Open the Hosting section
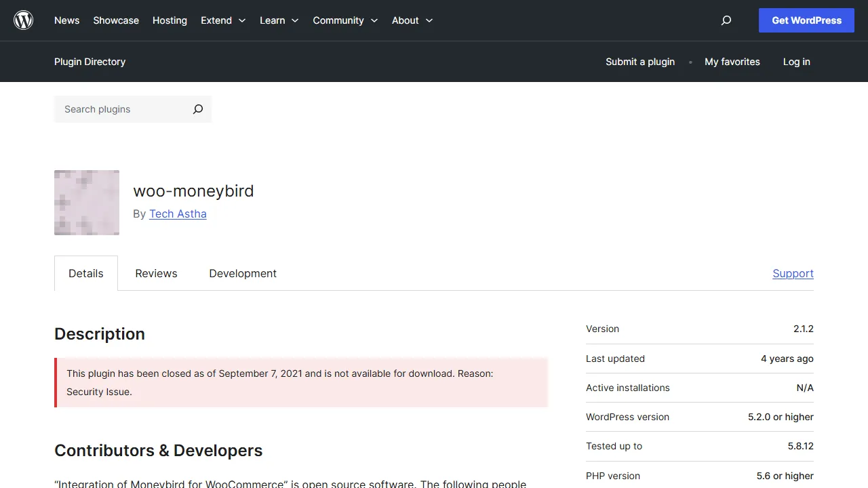Viewport: 868px width, 488px height. tap(170, 20)
